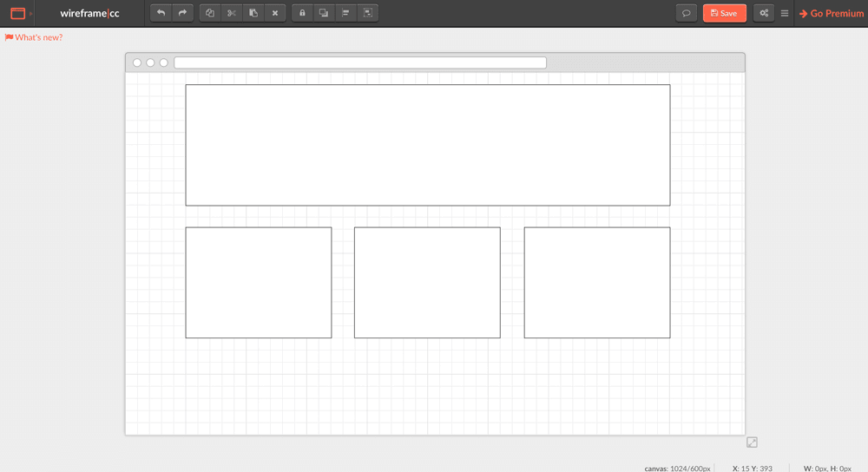This screenshot has width=868, height=472.
Task: Click the Undo arrow button
Action: tap(161, 13)
